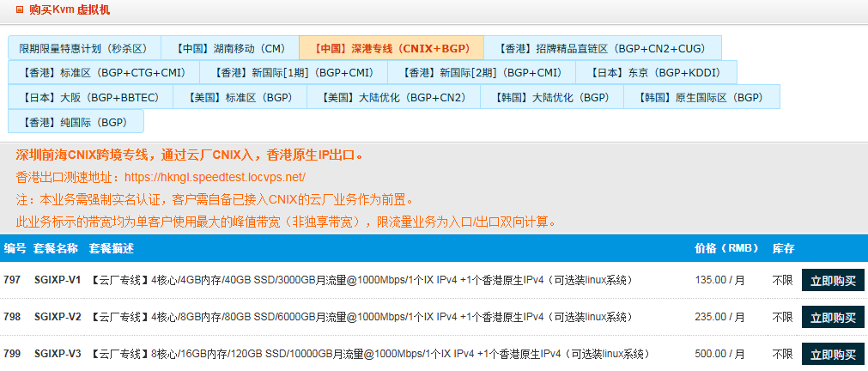Open 【美国】大陆优化（BGP+CN2）tab
The height and width of the screenshot is (371, 868).
coord(393,97)
